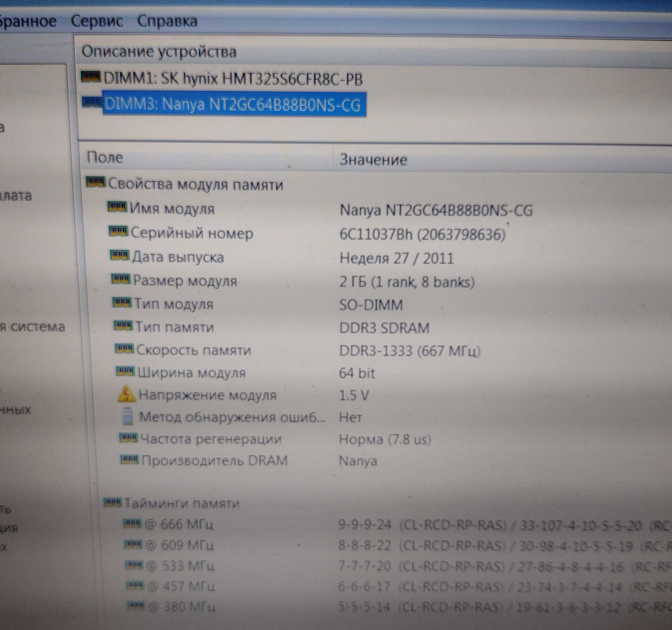Select the Скорость памяти field
This screenshot has height=630, width=672.
194,350
